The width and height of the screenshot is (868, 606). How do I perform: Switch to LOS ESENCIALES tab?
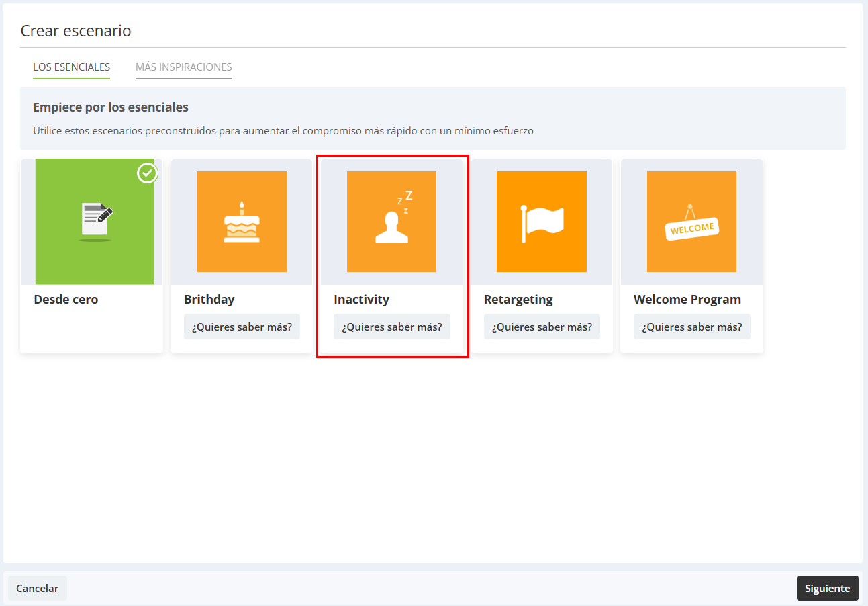coord(72,67)
